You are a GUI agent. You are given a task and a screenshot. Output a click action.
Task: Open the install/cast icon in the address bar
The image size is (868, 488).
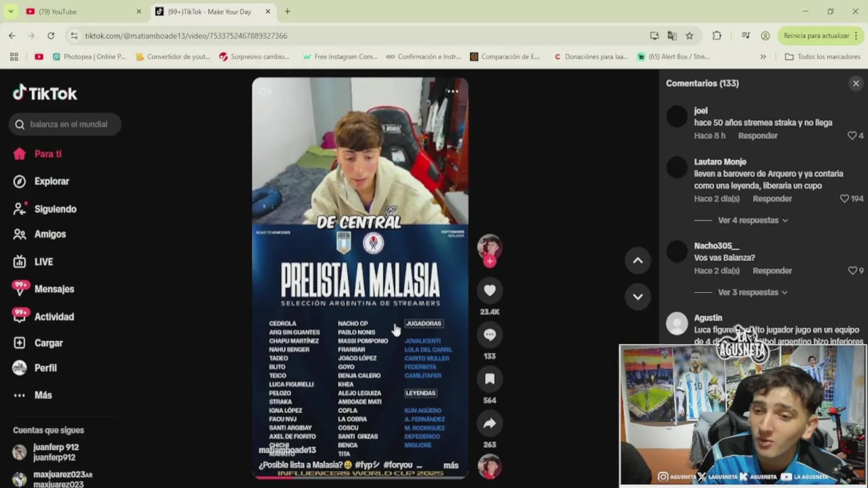tap(654, 35)
